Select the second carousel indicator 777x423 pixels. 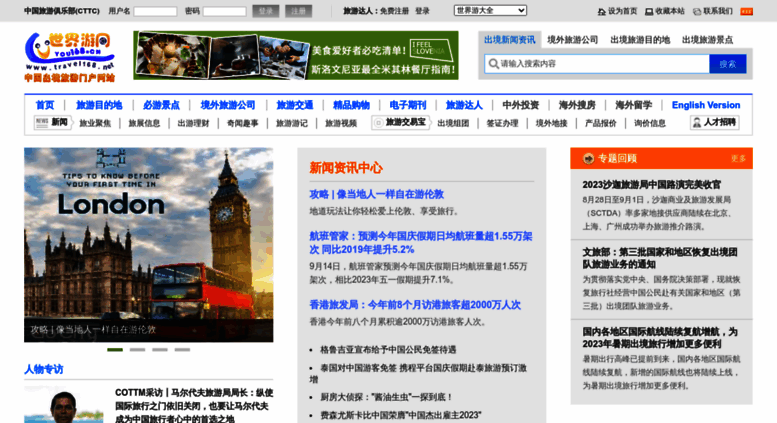pos(137,350)
